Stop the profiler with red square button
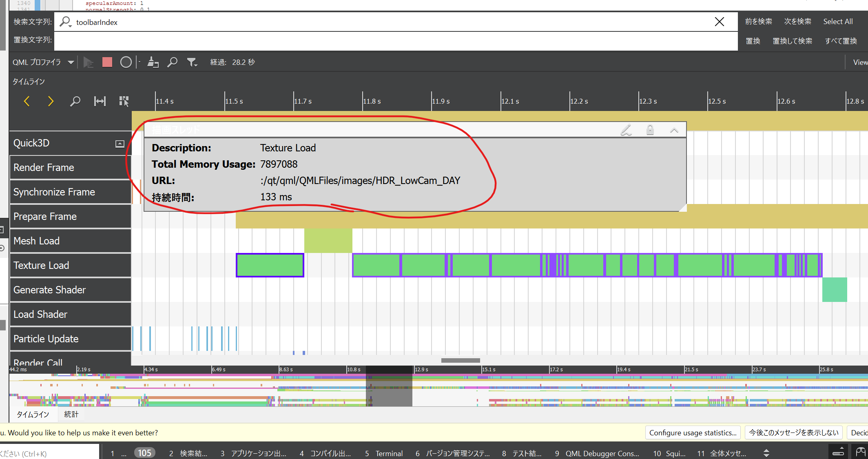Screen dimensions: 868x459 click(107, 62)
